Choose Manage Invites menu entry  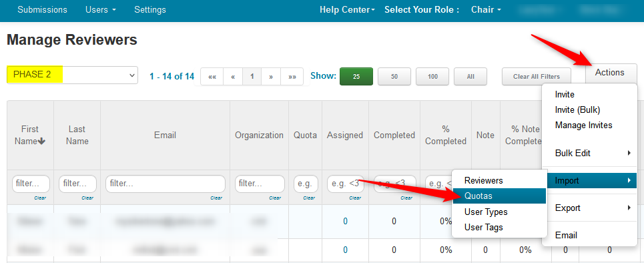(583, 125)
